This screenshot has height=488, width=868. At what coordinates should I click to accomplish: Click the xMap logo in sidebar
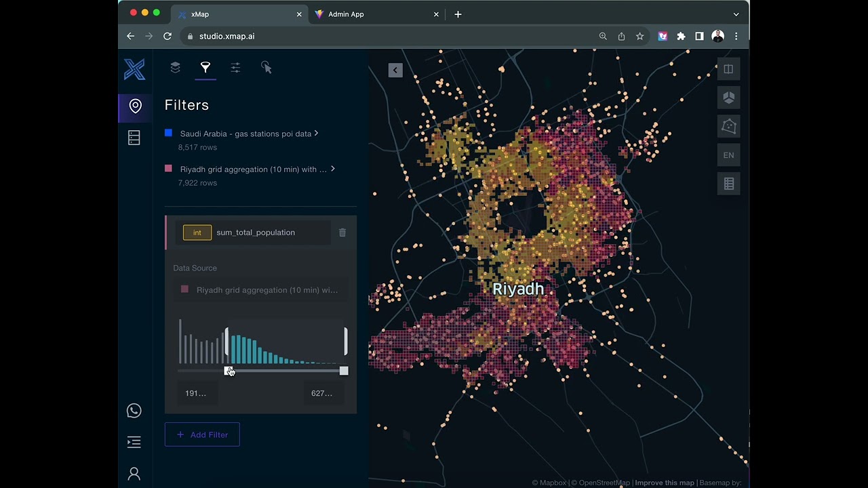pos(134,69)
